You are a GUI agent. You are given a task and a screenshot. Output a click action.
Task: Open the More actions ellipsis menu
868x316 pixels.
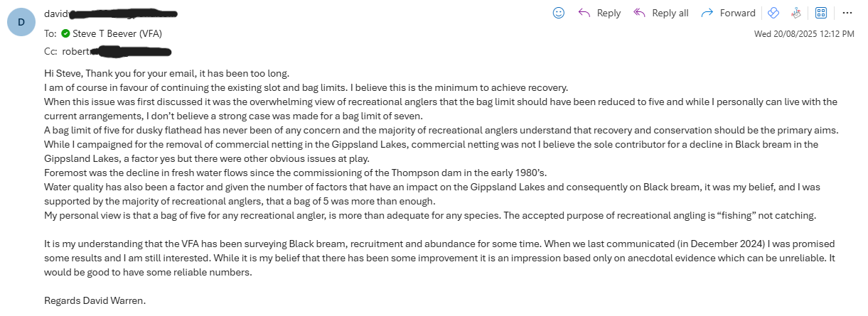(x=847, y=13)
